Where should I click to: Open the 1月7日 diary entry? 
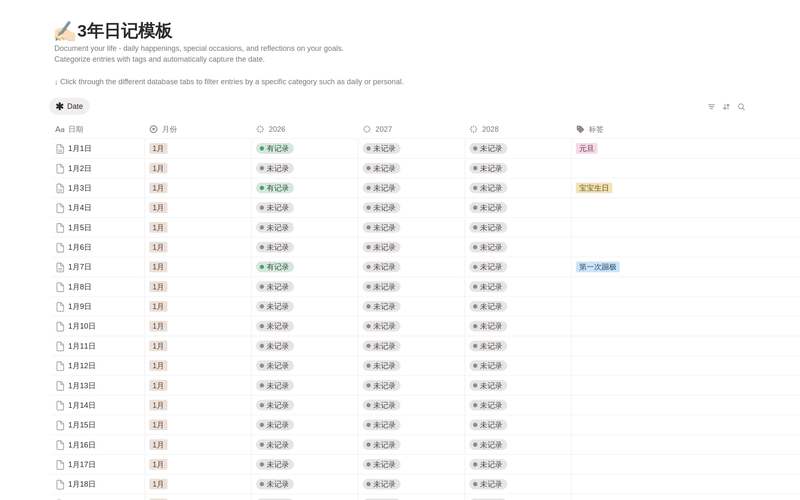click(x=80, y=267)
